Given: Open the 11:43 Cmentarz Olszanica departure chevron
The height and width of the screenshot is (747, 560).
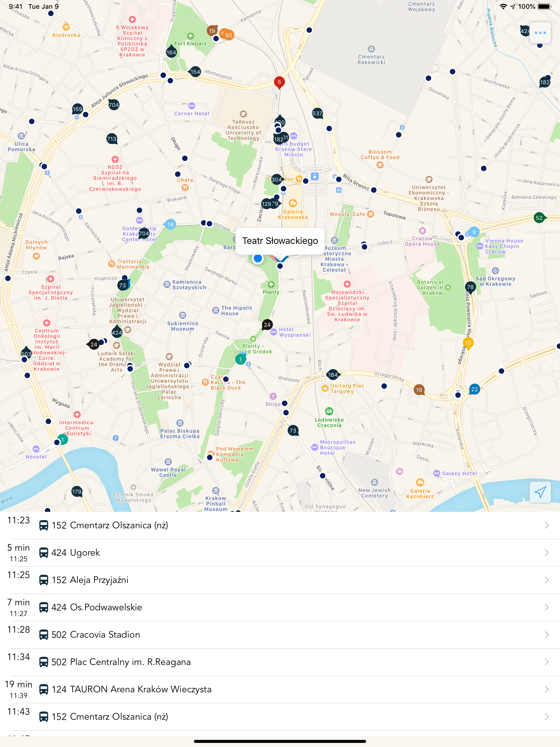Looking at the screenshot, I should pos(547,717).
